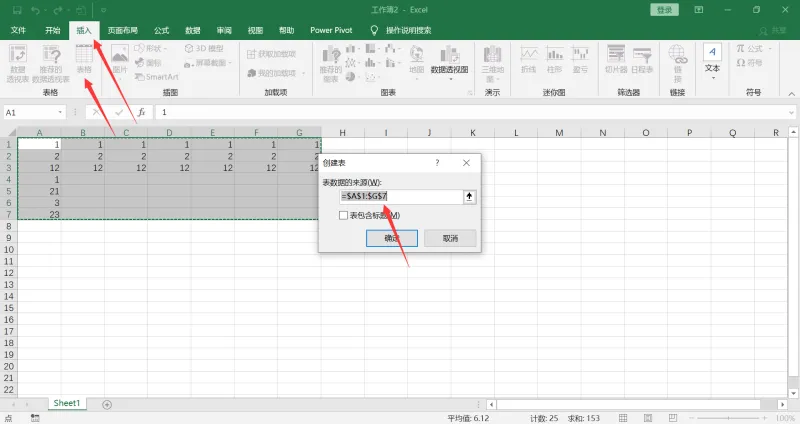
Task: Switch to Page Layout (页面布局) tab
Action: click(x=123, y=30)
